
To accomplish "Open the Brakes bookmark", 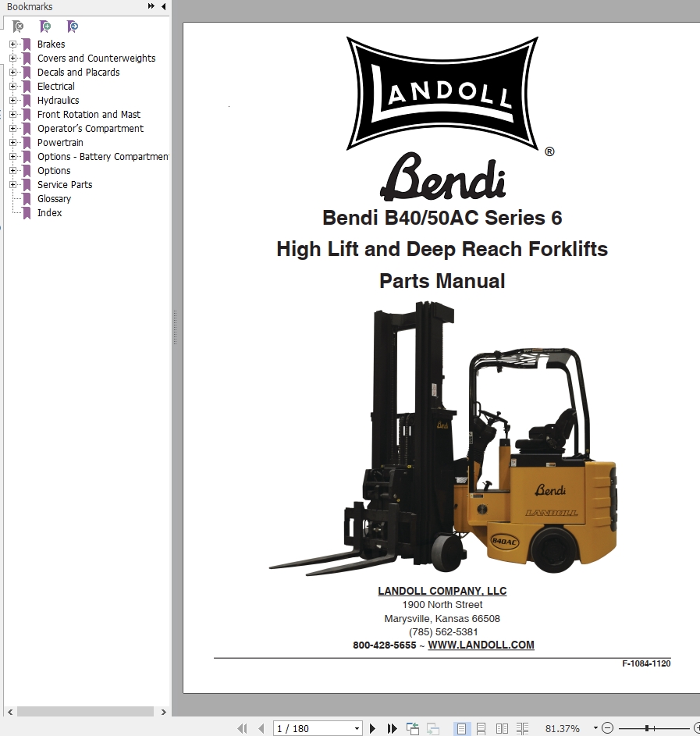I will point(52,44).
